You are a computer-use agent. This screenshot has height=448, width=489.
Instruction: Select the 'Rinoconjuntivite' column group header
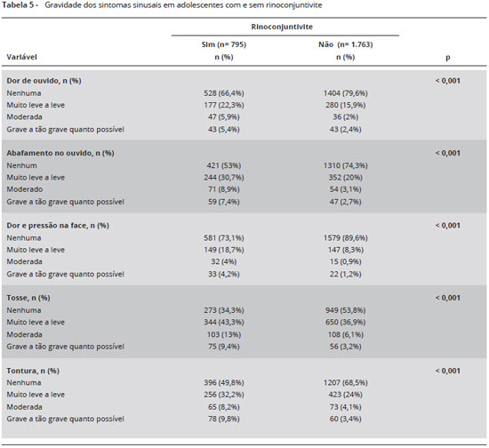pyautogui.click(x=282, y=27)
